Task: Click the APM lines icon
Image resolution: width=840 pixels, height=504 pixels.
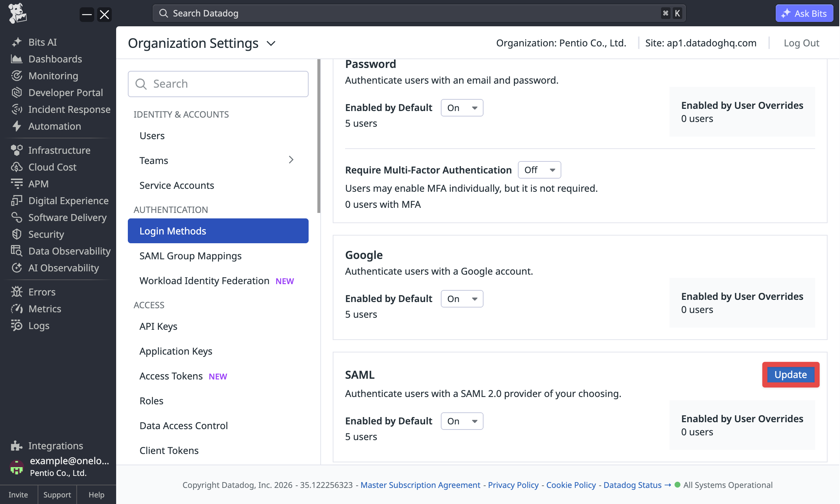Action: [17, 184]
